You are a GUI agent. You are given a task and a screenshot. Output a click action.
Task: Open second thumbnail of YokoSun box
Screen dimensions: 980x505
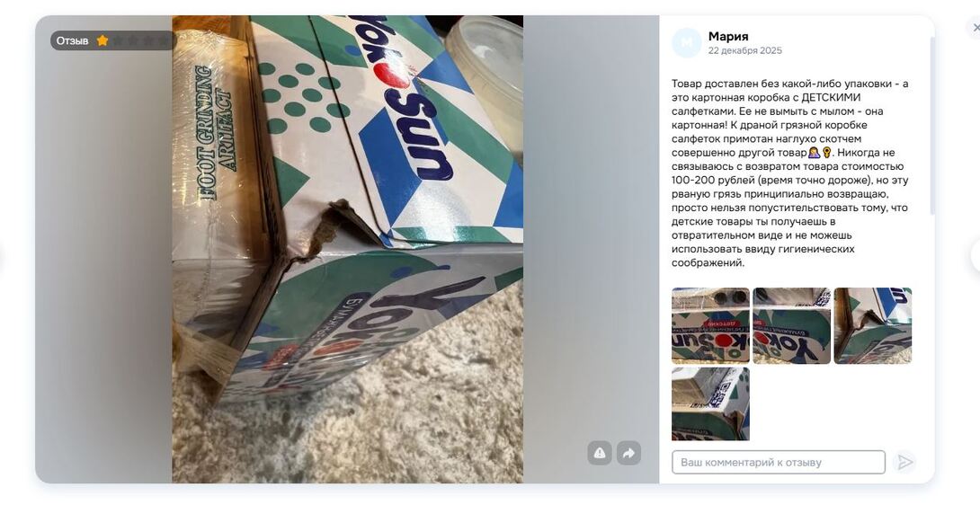[792, 325]
